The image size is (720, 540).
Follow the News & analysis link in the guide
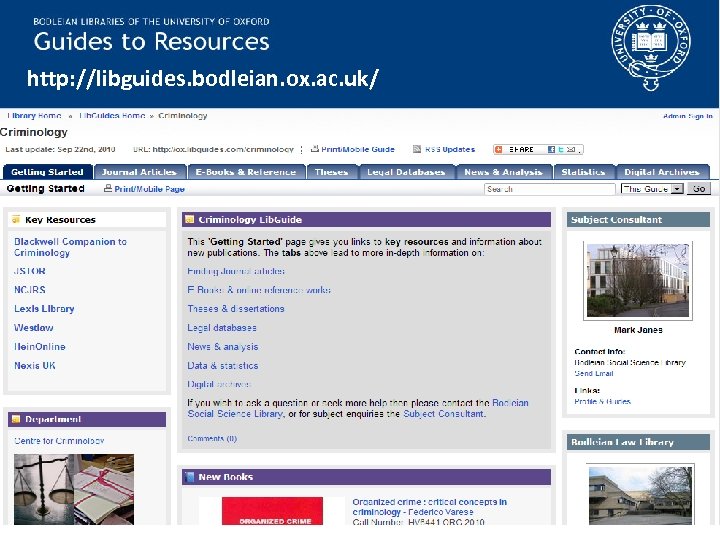point(223,347)
